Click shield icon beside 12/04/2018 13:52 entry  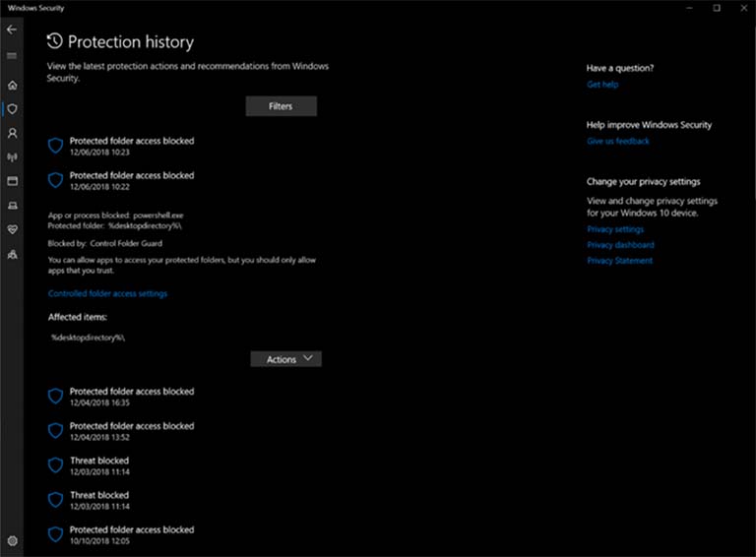(x=55, y=431)
